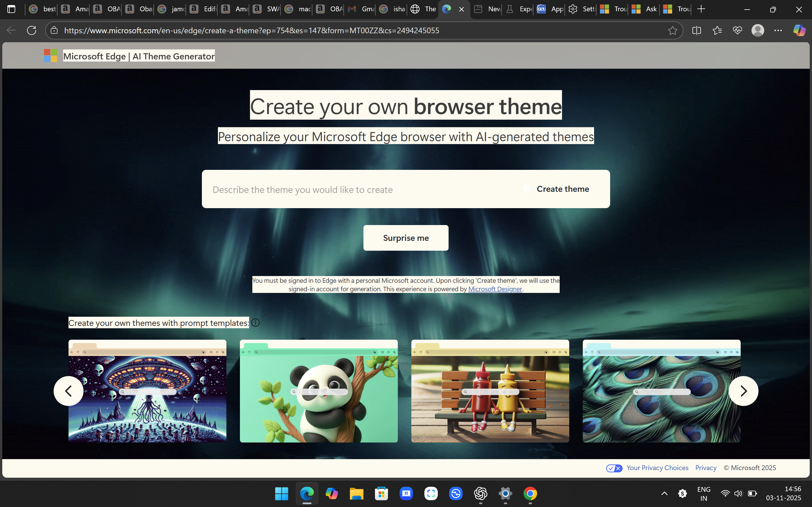Open Settings and more ellipsis menu
This screenshot has height=507, width=812.
tap(778, 30)
